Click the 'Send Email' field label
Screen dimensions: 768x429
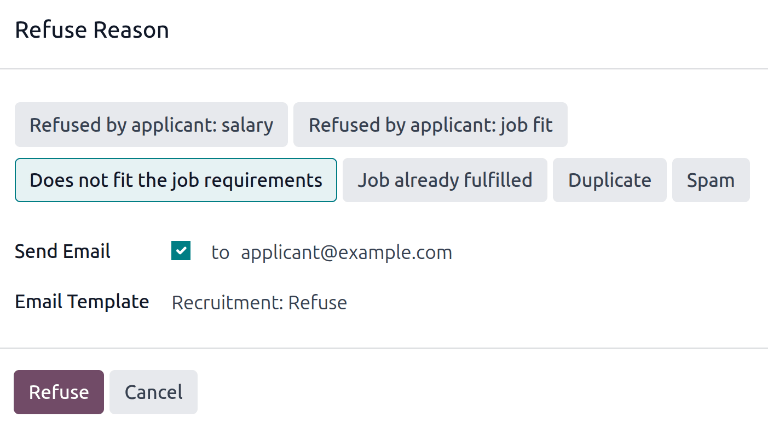62,251
